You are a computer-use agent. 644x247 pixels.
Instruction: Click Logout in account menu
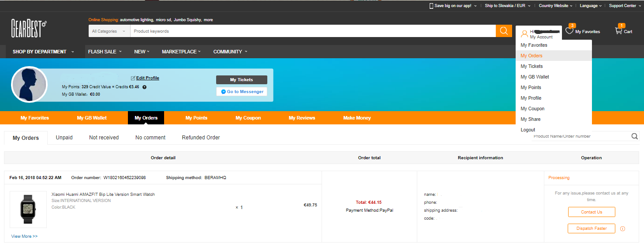point(554,130)
